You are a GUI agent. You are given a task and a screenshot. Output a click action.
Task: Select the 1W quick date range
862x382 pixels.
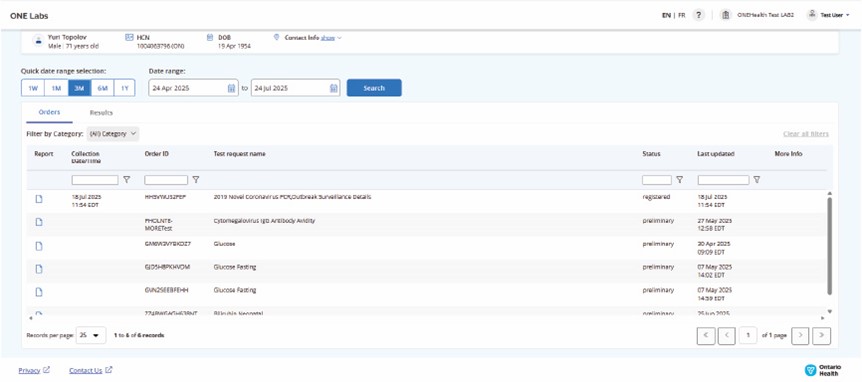(32, 88)
